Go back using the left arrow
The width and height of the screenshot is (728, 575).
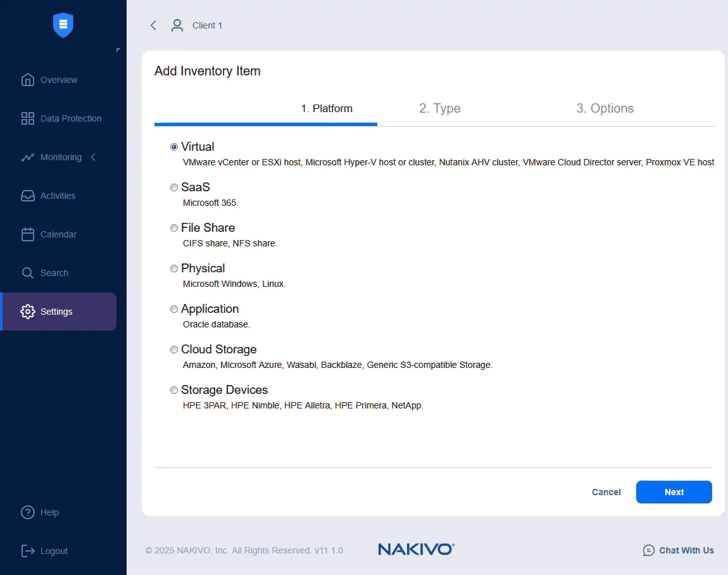click(153, 25)
